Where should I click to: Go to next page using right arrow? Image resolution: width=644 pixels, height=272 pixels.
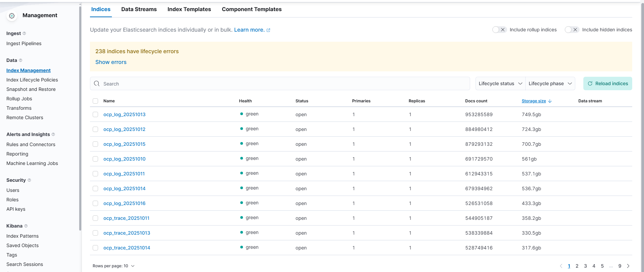click(x=628, y=266)
